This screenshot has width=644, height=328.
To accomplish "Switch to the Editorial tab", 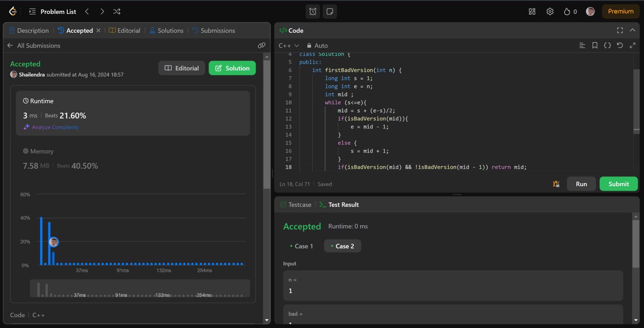I will click(x=128, y=31).
